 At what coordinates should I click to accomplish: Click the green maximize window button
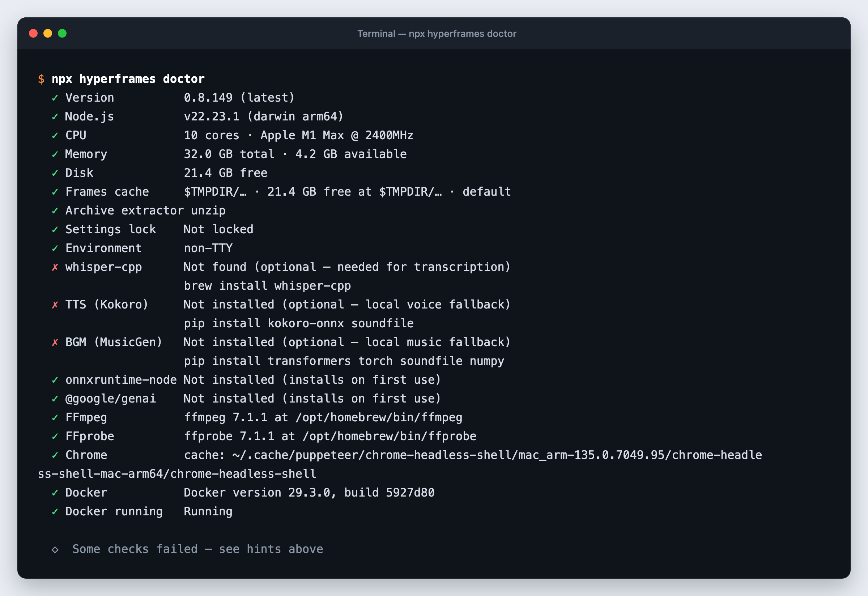point(62,34)
